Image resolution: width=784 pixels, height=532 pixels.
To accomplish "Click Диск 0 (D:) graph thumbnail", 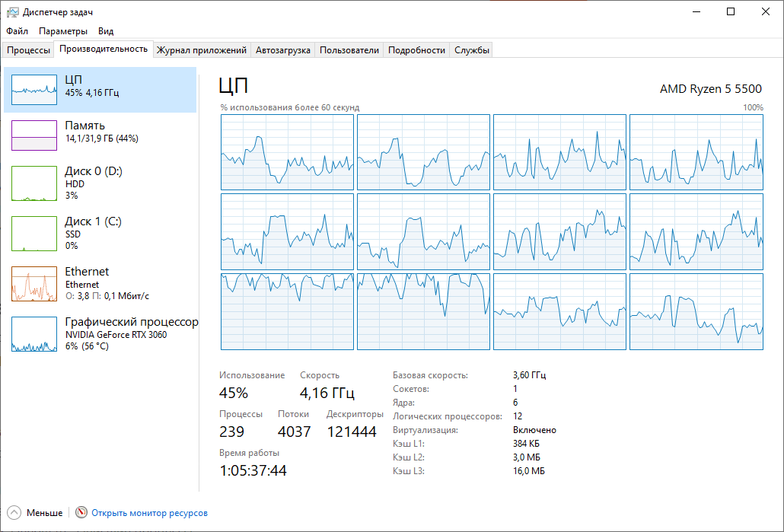I will (34, 183).
